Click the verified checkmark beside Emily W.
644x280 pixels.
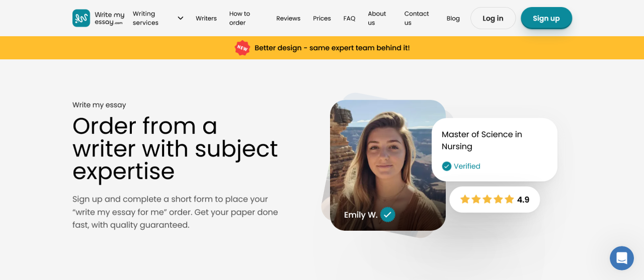(x=387, y=215)
